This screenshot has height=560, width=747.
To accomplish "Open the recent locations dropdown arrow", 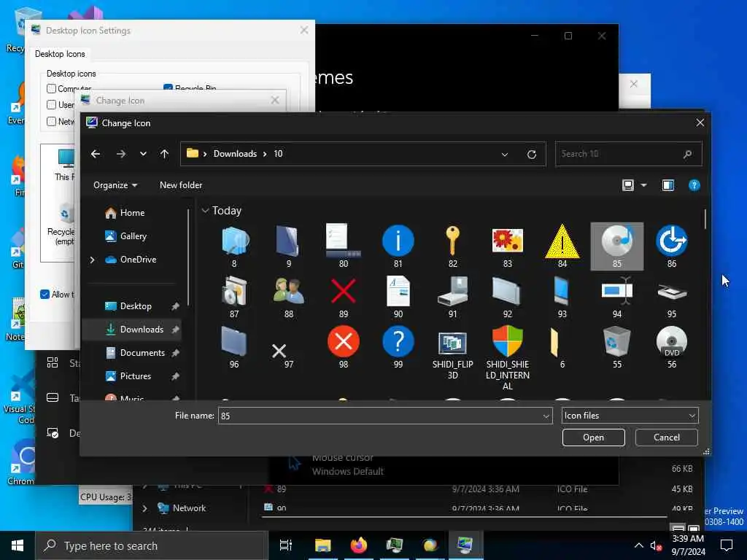I will [x=143, y=154].
